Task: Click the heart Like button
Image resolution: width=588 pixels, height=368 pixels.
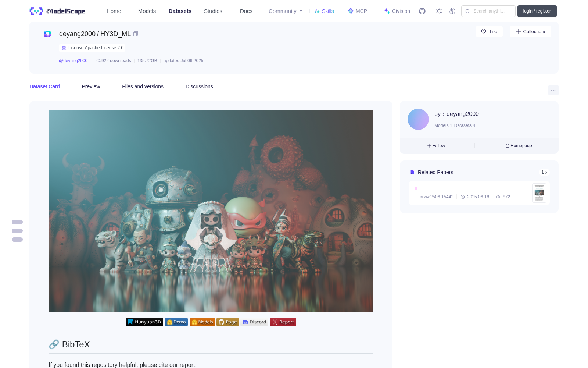Action: 489,32
